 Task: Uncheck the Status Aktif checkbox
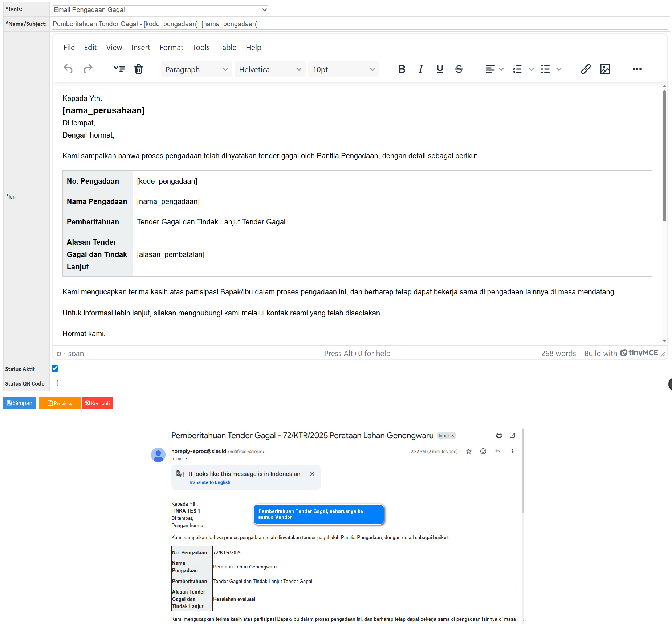pyautogui.click(x=55, y=368)
